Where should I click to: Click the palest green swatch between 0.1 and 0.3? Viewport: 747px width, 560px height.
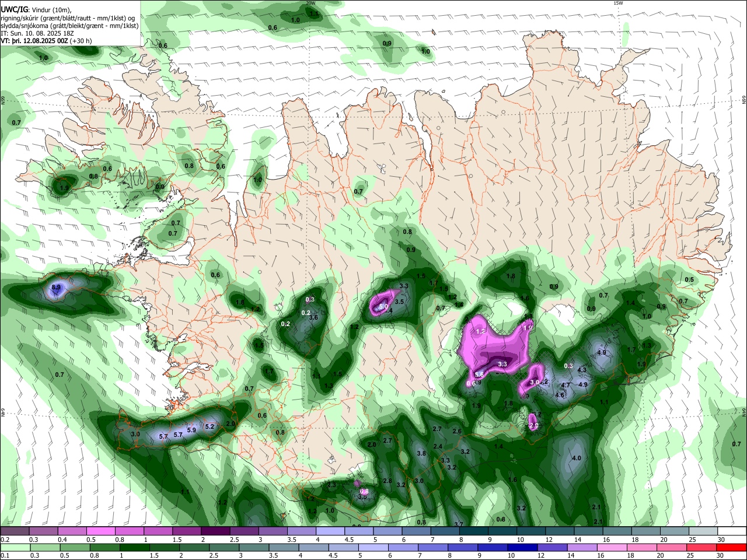pyautogui.click(x=16, y=548)
